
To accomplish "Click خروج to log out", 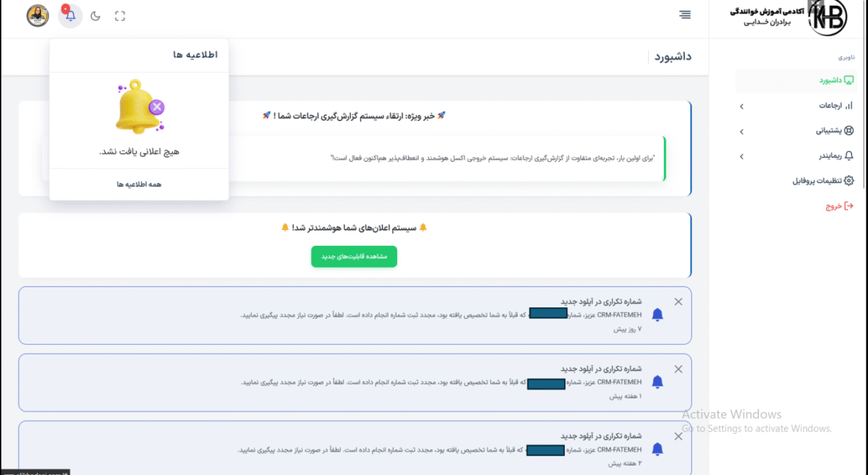I will (840, 206).
